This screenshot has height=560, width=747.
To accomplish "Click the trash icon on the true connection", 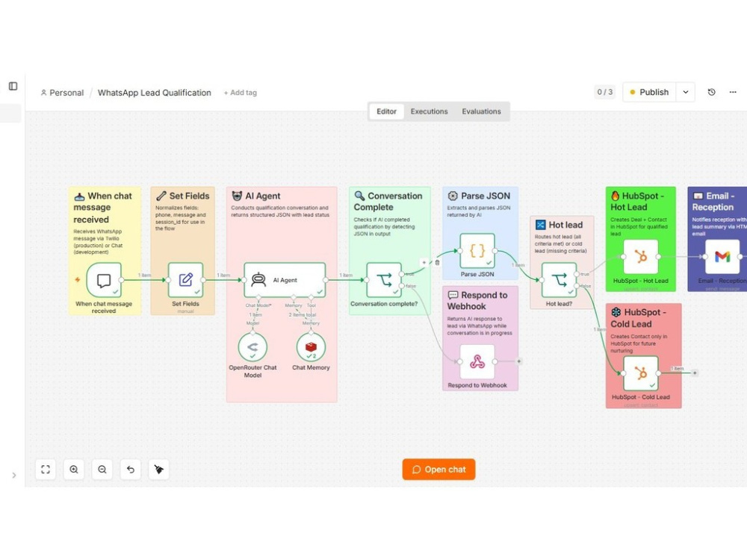I will 437,262.
